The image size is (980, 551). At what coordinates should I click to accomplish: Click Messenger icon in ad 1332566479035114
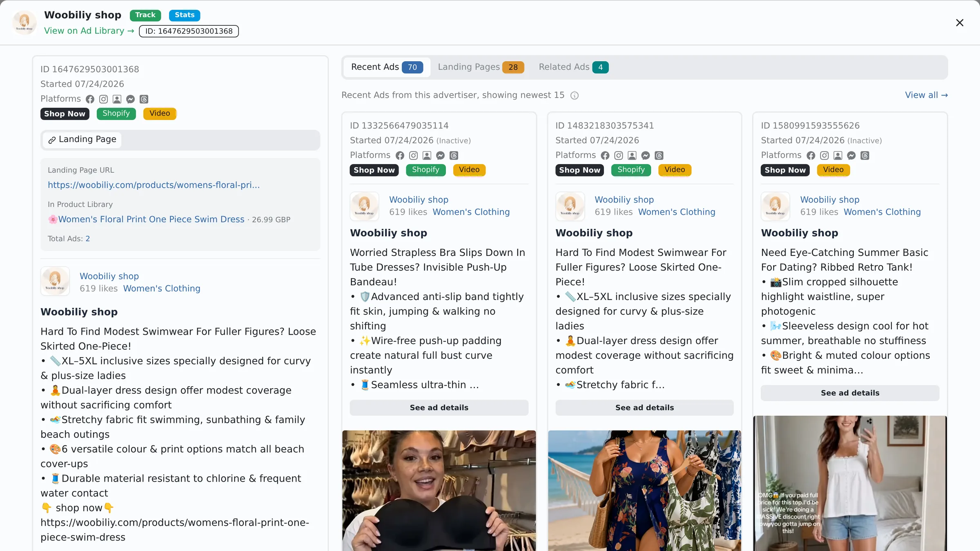(440, 156)
